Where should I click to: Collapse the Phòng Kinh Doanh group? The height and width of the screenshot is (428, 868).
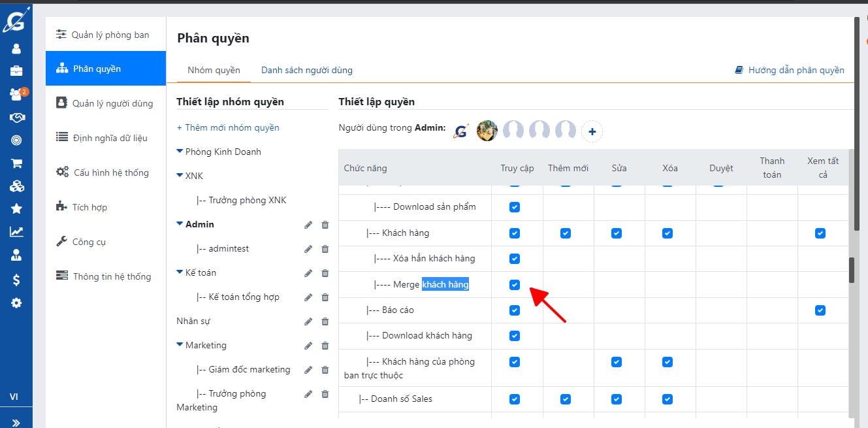click(180, 152)
